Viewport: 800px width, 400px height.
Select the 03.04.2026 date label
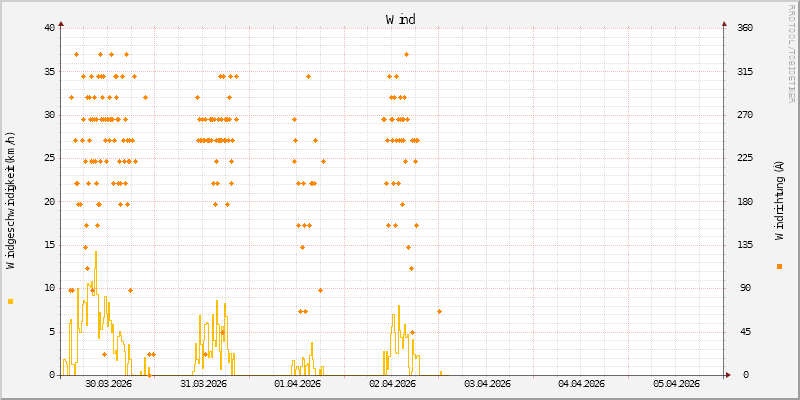coord(487,383)
